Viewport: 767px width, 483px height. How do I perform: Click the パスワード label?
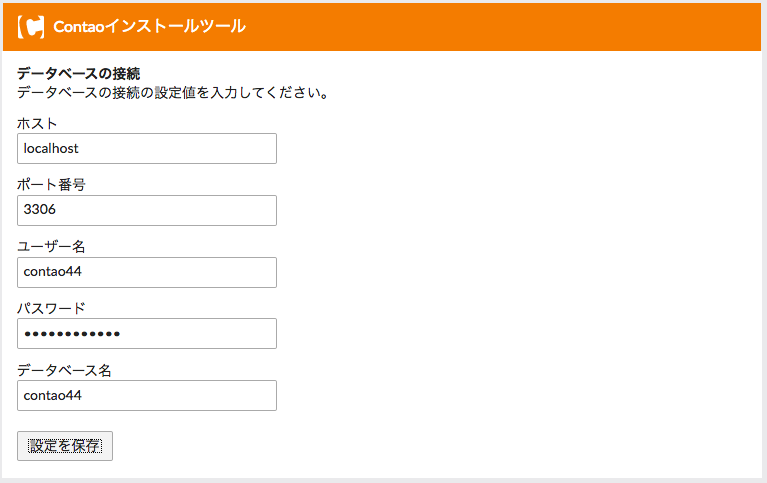(x=51, y=308)
